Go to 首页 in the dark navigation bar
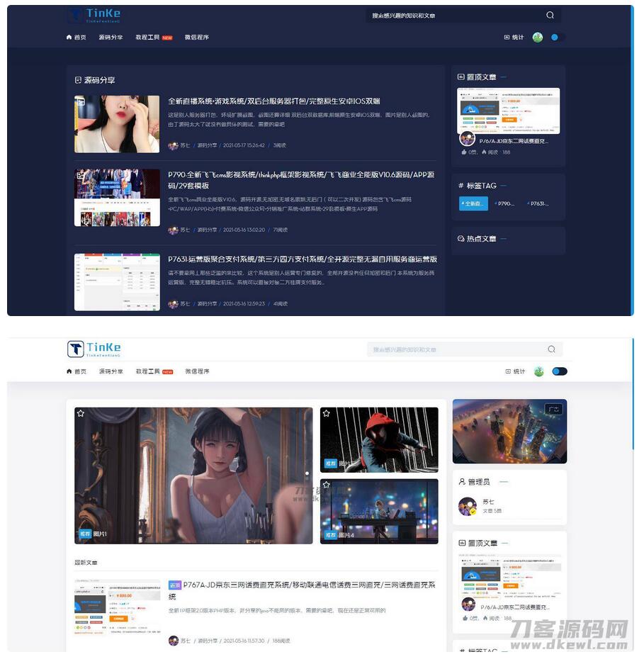Viewport: 644px width, 669px height. pos(77,37)
